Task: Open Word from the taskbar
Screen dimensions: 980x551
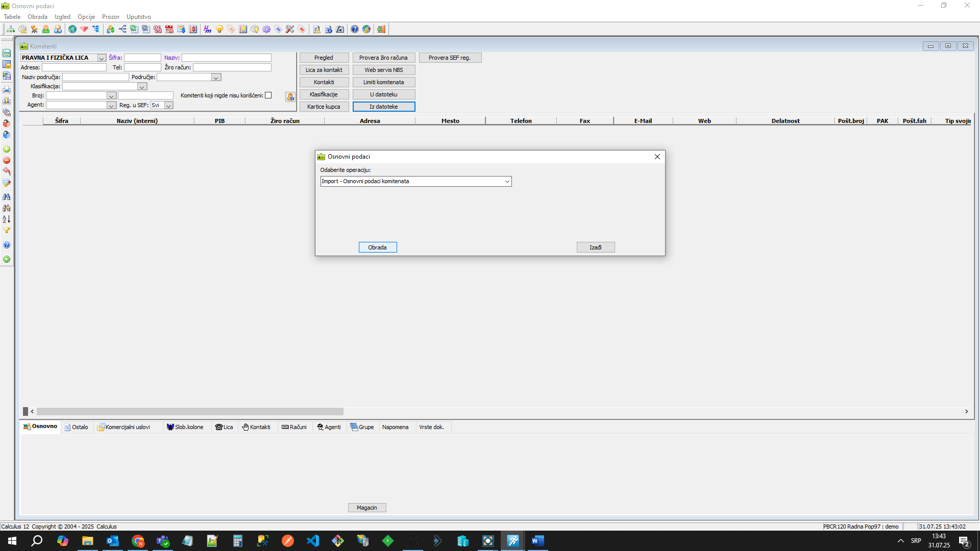Action: tap(537, 541)
